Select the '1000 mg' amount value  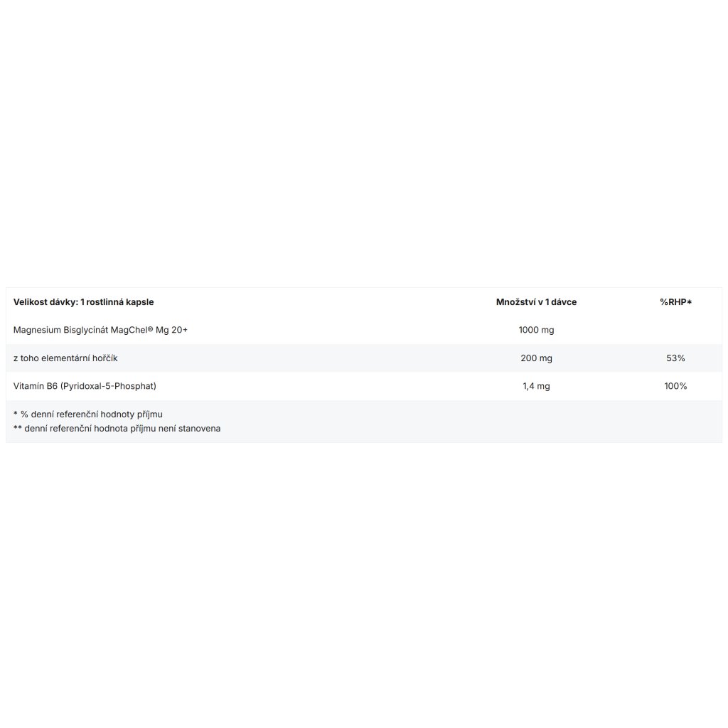(x=536, y=330)
